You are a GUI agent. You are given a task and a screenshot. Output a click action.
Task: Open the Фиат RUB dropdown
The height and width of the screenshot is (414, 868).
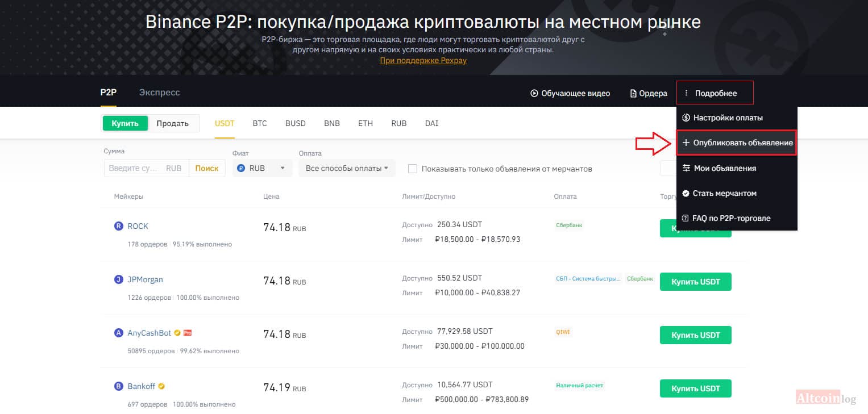click(x=263, y=168)
